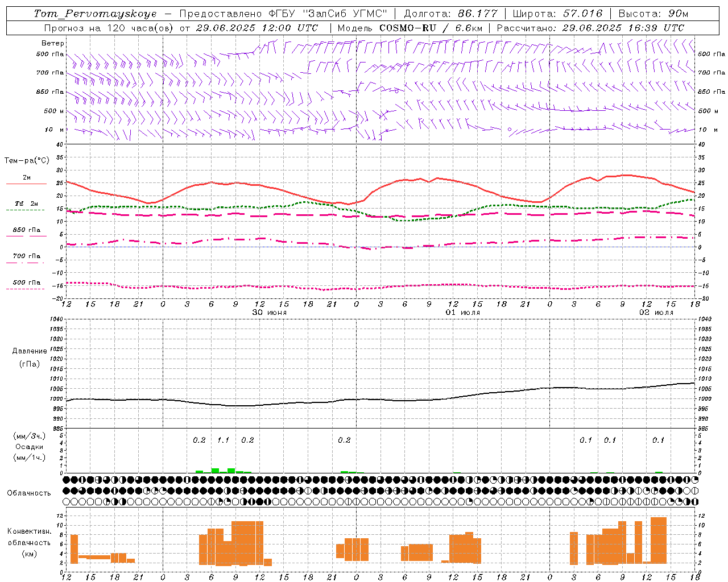
Task: Click 'Рассчитано: 29.06.2025 16:39 UTC' text
Action: point(591,28)
